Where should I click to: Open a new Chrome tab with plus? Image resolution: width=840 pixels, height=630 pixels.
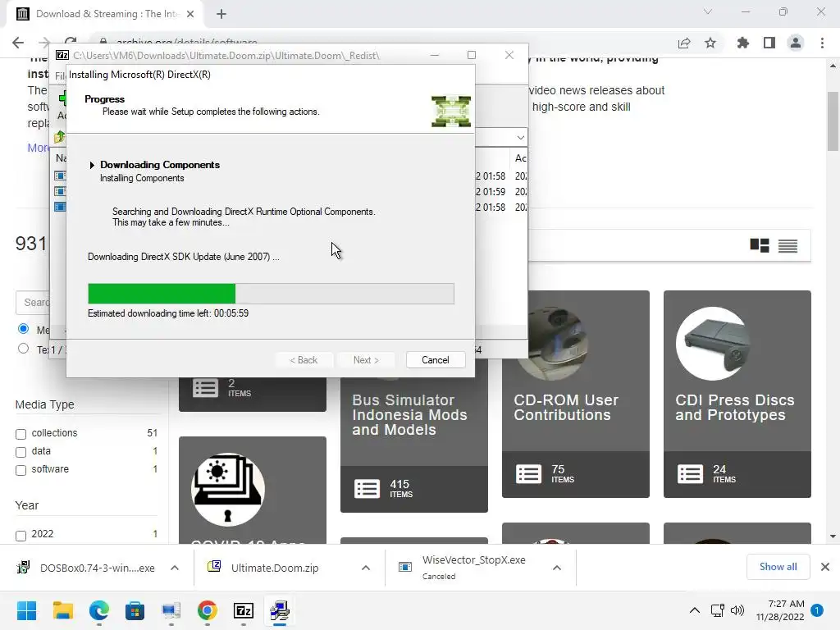[221, 14]
